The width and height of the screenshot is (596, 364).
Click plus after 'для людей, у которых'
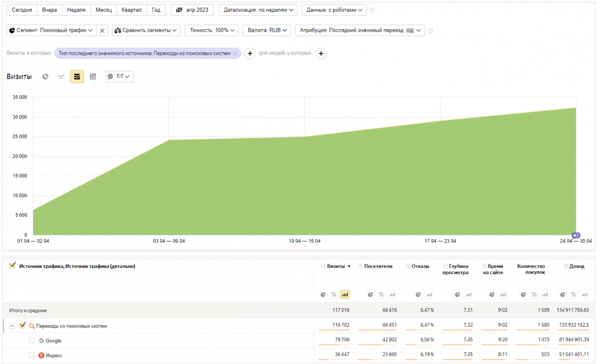[x=321, y=54]
